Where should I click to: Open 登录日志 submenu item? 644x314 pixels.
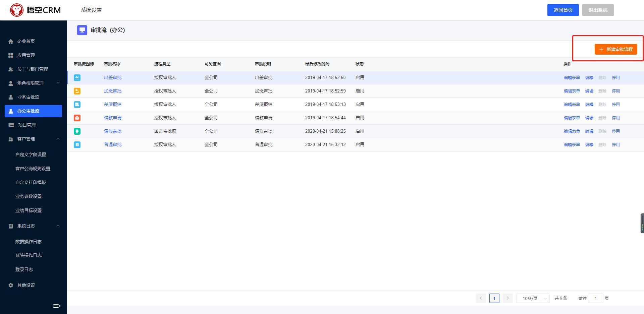pos(24,269)
